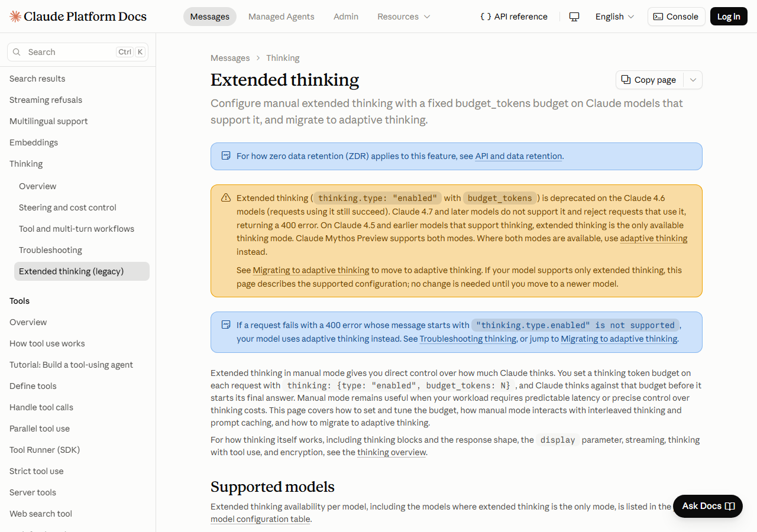This screenshot has width=757, height=532.
Task: Select the Managed Agents tab
Action: click(x=282, y=17)
